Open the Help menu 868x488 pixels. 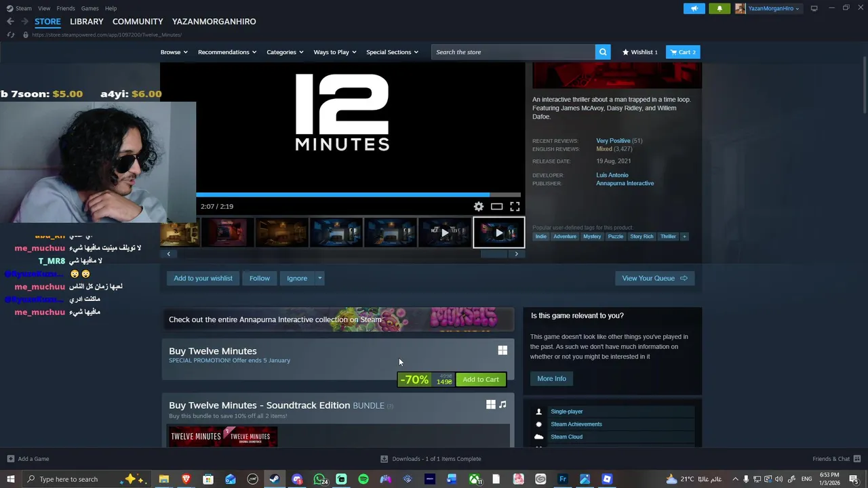(x=111, y=8)
